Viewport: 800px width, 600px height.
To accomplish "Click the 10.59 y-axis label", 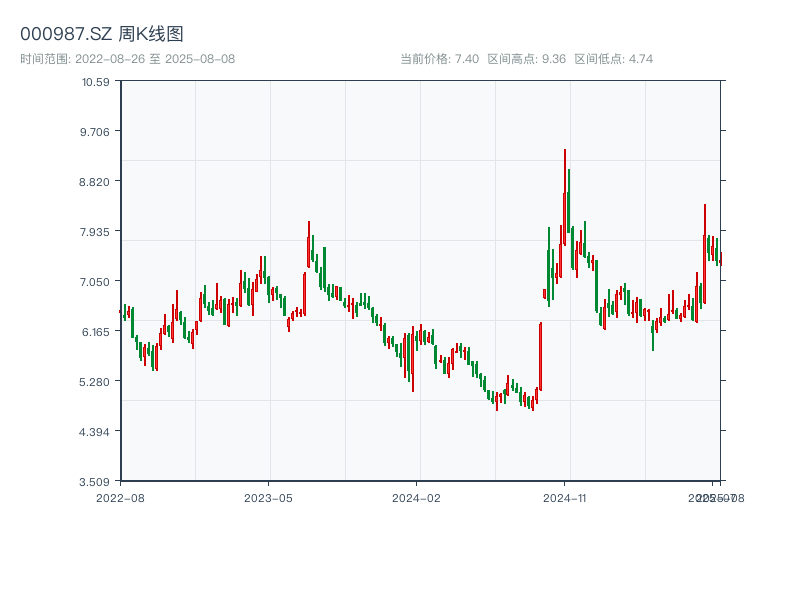I will (x=95, y=82).
